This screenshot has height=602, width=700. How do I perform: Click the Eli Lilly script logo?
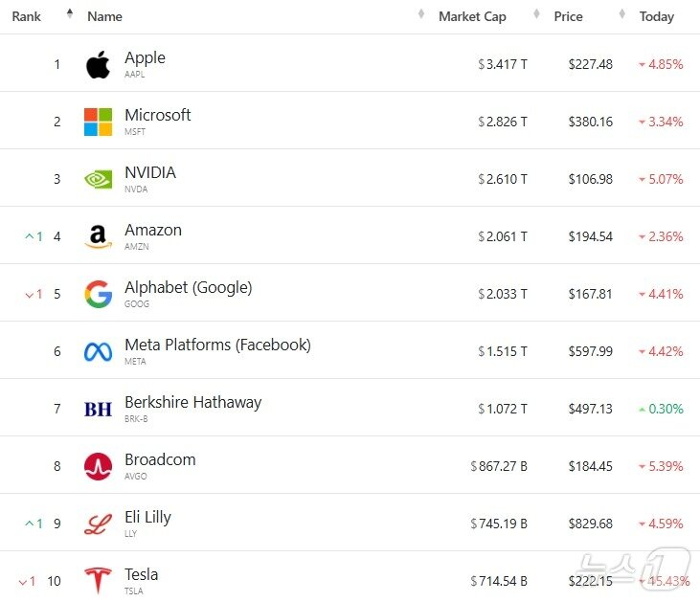tap(98, 524)
